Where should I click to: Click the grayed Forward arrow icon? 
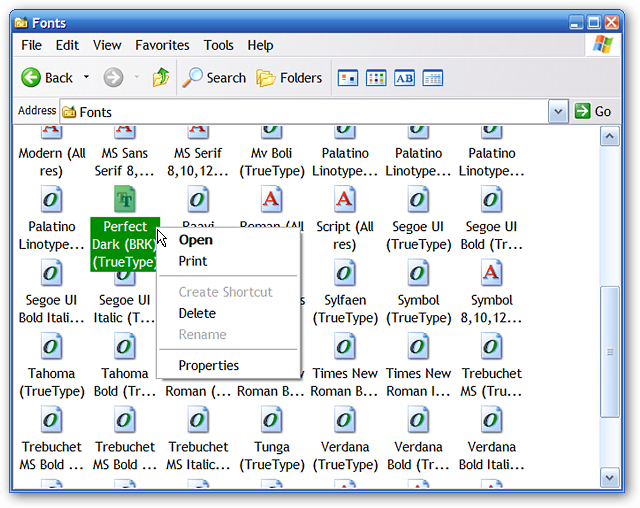113,77
